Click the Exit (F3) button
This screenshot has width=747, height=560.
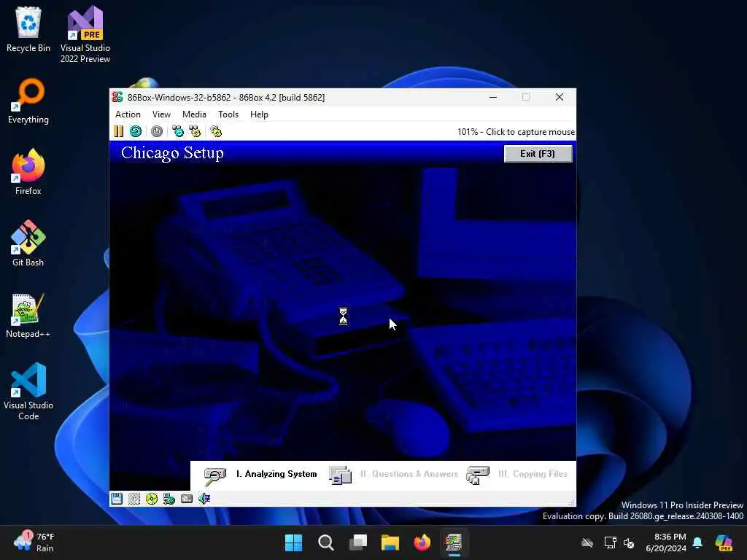pos(538,153)
